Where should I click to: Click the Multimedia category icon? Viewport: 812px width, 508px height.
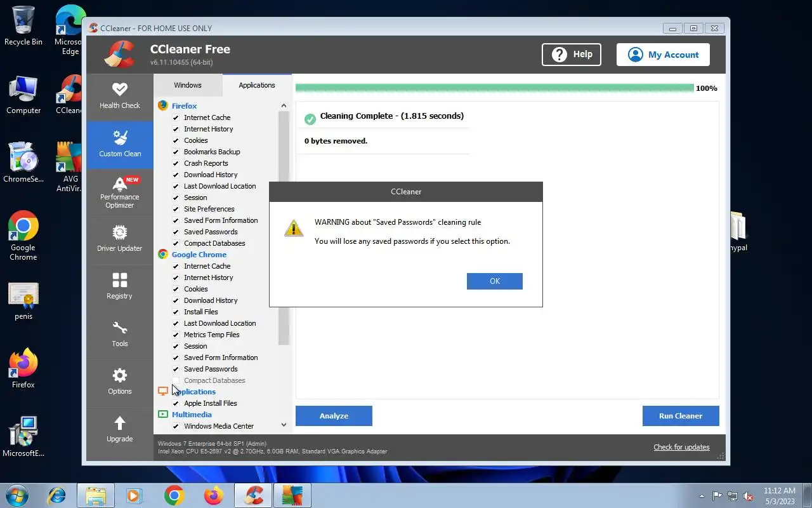click(x=163, y=415)
